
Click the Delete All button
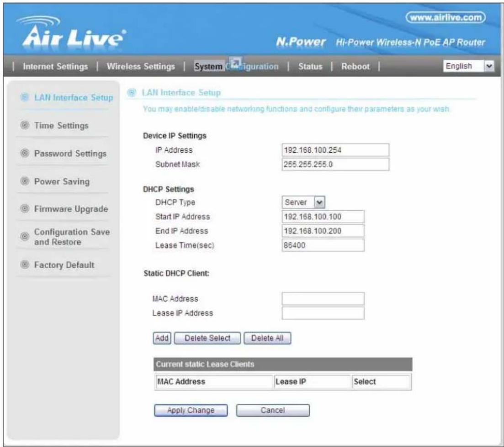267,338
